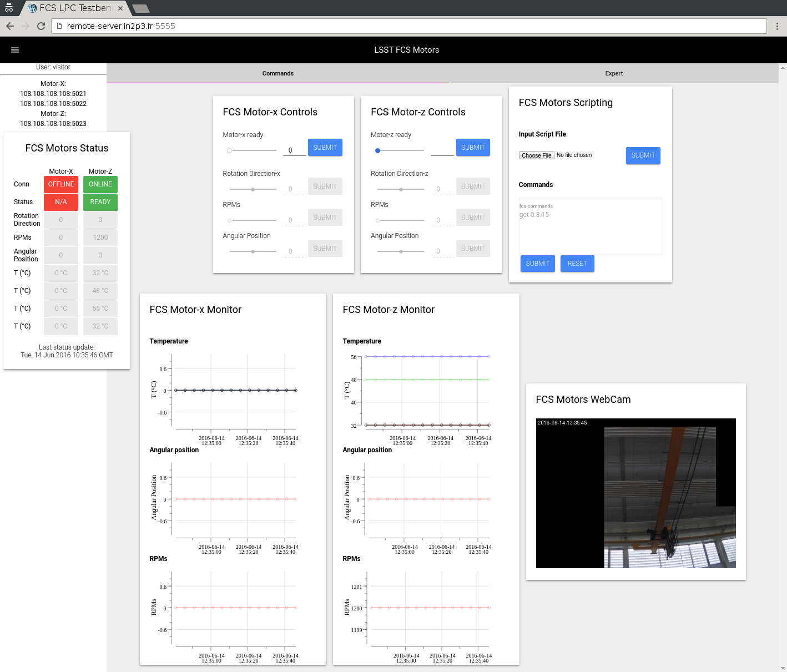Click Rotation Direction-x slider

253,189
